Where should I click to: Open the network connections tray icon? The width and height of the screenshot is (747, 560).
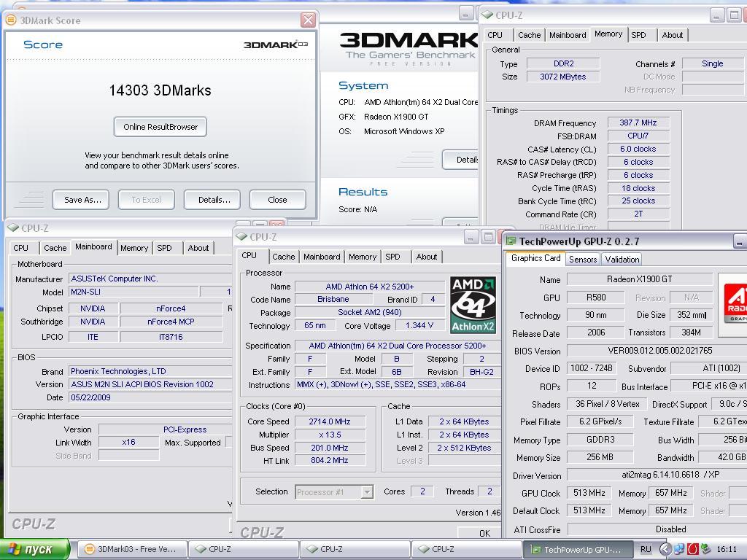point(678,549)
